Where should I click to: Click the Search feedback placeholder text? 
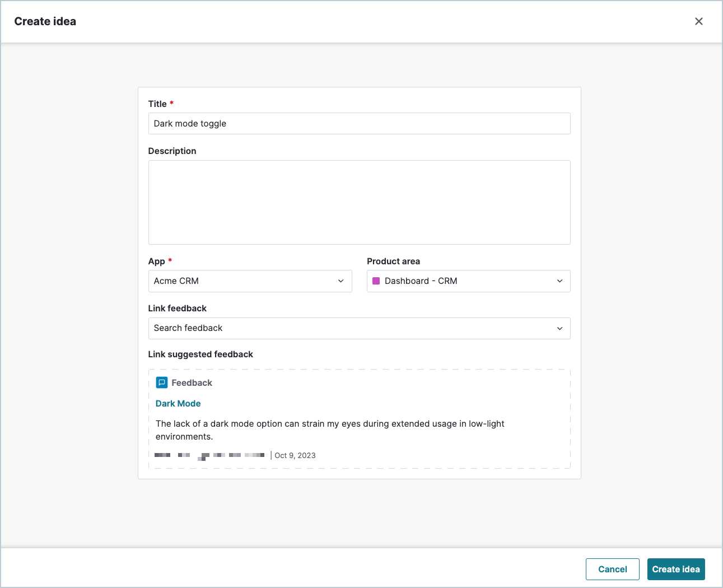(188, 328)
